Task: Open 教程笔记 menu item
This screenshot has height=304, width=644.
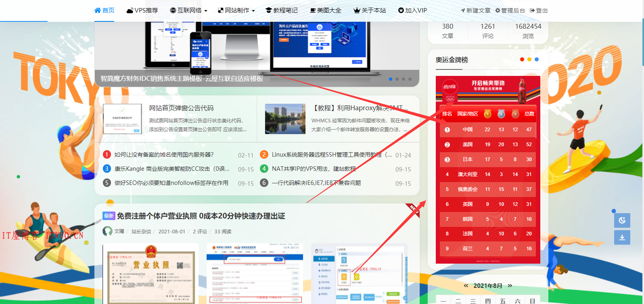Action: click(x=282, y=10)
